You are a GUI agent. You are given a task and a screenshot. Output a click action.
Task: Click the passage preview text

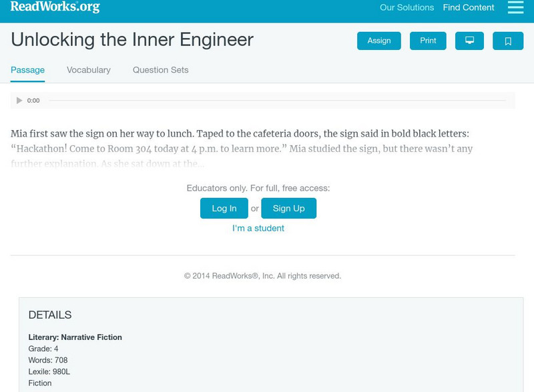(x=242, y=149)
